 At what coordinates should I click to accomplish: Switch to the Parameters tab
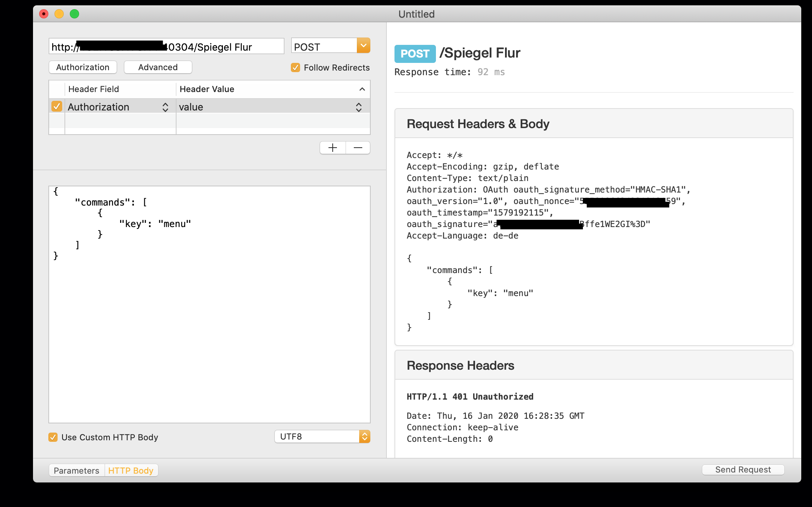[x=76, y=471]
